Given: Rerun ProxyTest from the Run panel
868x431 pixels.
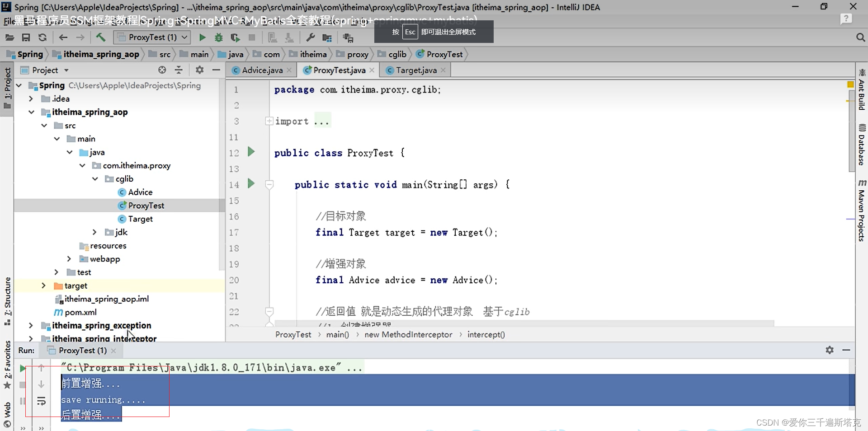Looking at the screenshot, I should coord(23,368).
